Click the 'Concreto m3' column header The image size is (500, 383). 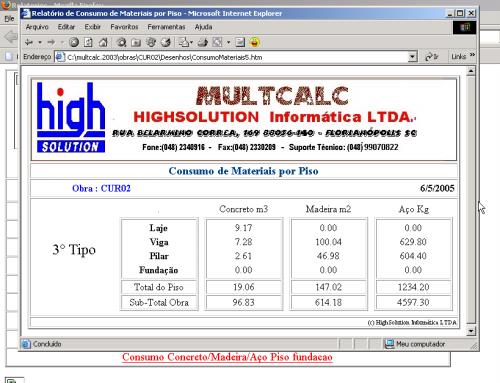click(x=244, y=209)
